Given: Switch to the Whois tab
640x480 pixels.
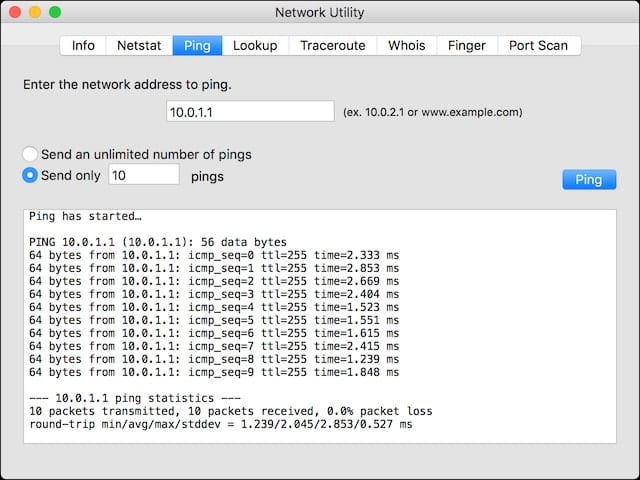Looking at the screenshot, I should pos(406,45).
